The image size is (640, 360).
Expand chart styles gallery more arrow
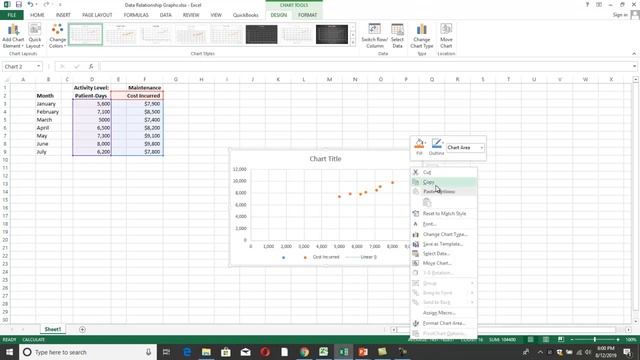pyautogui.click(x=353, y=42)
